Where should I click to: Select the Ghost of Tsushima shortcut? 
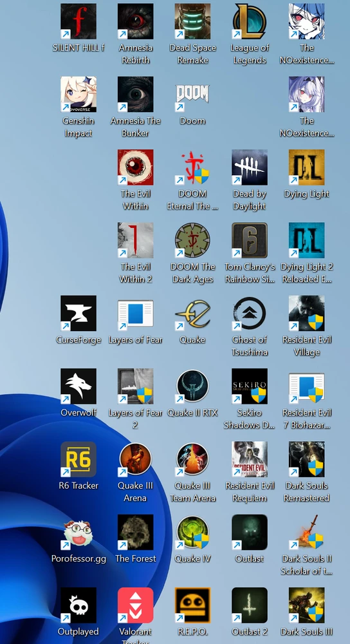(250, 313)
